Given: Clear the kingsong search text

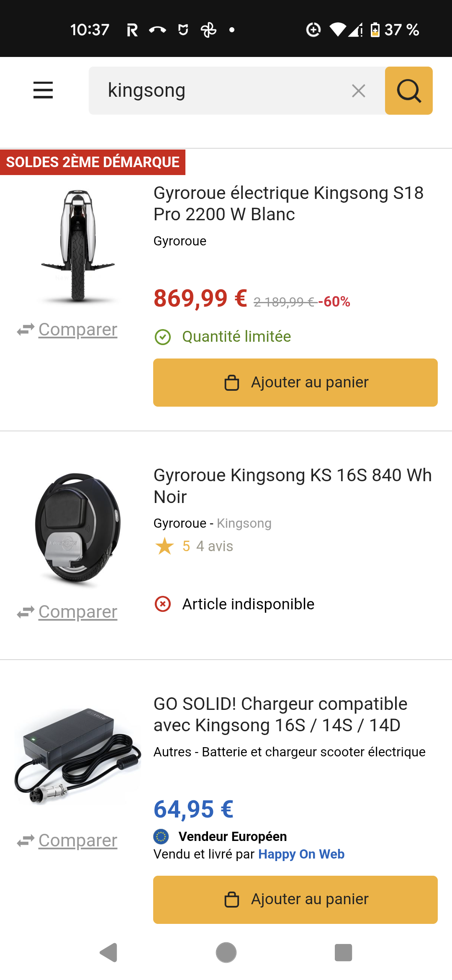Looking at the screenshot, I should [358, 90].
